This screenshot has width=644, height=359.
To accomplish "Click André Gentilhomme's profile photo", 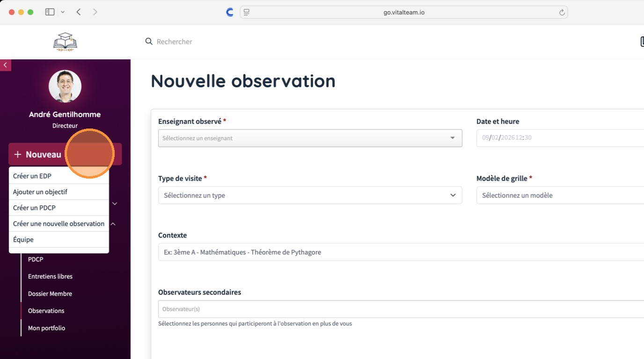I will tap(65, 86).
